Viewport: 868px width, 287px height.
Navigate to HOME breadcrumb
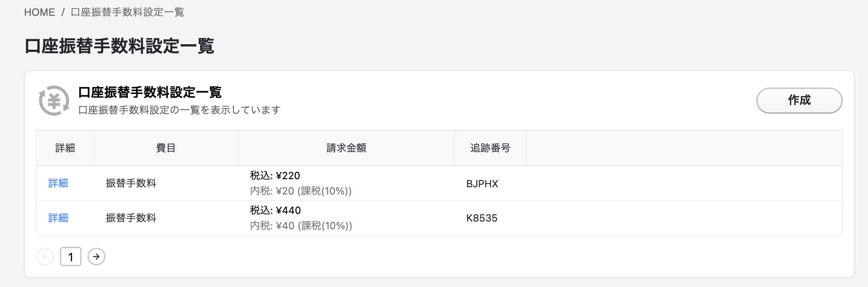tap(40, 12)
